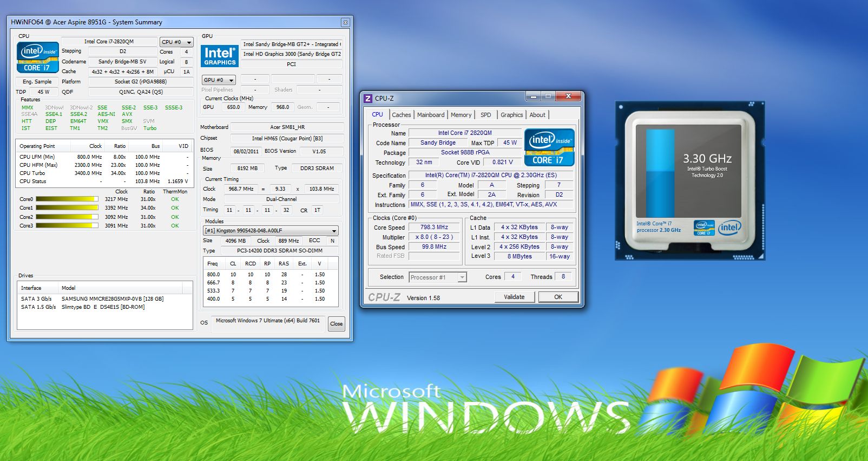The height and width of the screenshot is (461, 868).
Task: Click the Turbo feature label in HWiNFO64
Action: 150,128
